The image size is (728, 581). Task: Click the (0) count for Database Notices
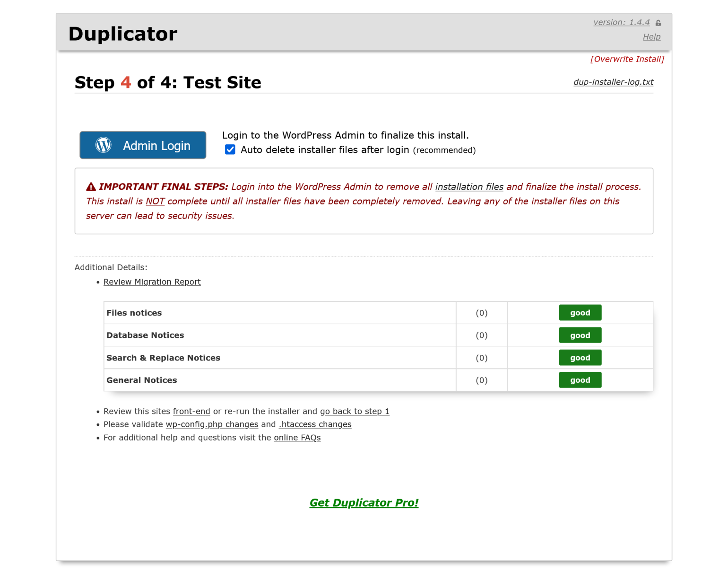pos(482,335)
